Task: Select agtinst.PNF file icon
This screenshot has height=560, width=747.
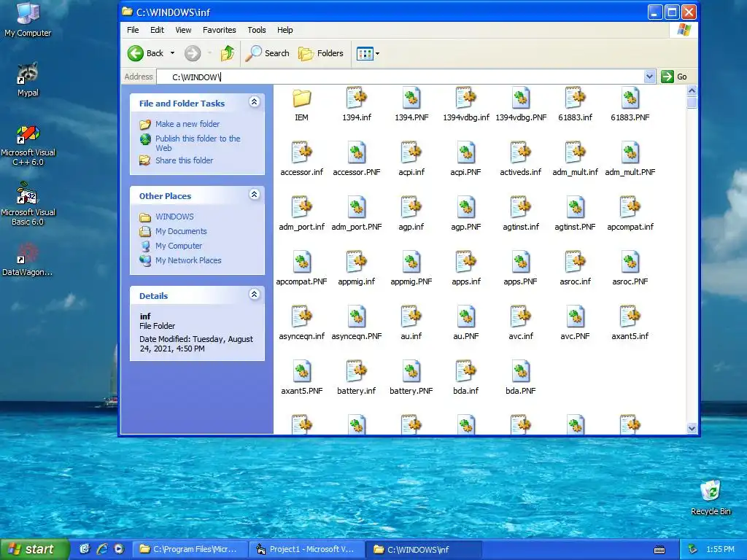Action: tap(575, 208)
